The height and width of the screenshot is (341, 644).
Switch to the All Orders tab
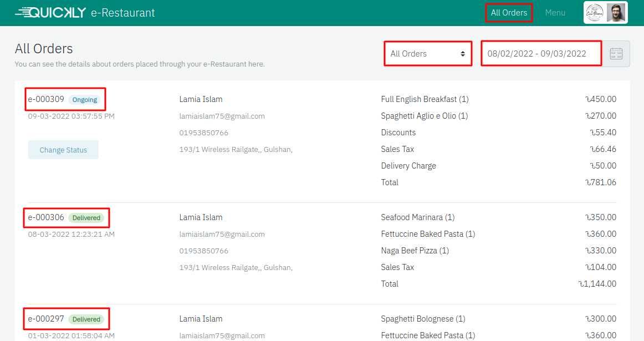(509, 13)
